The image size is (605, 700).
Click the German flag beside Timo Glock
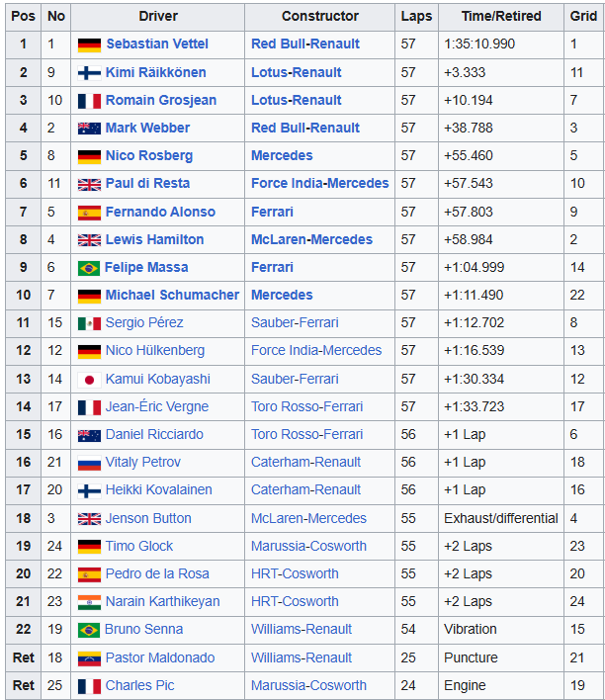tap(89, 547)
